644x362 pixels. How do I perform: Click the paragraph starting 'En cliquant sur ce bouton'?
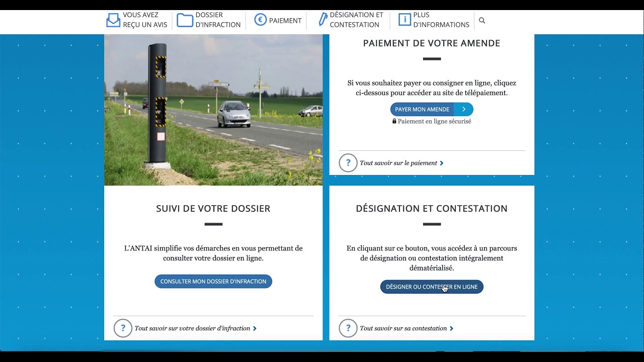[432, 258]
